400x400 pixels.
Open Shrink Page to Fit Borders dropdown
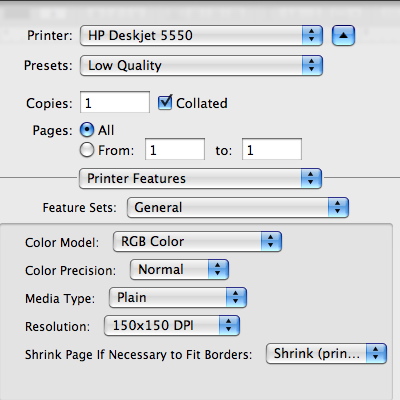click(x=326, y=353)
